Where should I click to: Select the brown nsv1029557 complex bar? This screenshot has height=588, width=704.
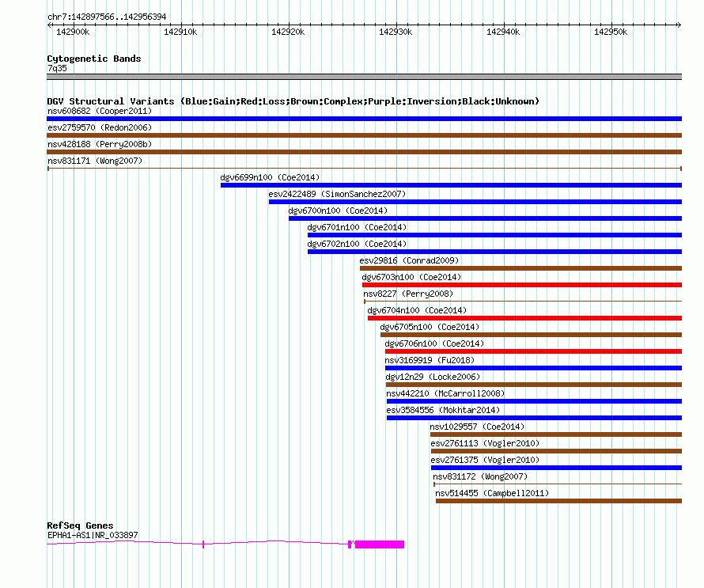[x=556, y=434]
